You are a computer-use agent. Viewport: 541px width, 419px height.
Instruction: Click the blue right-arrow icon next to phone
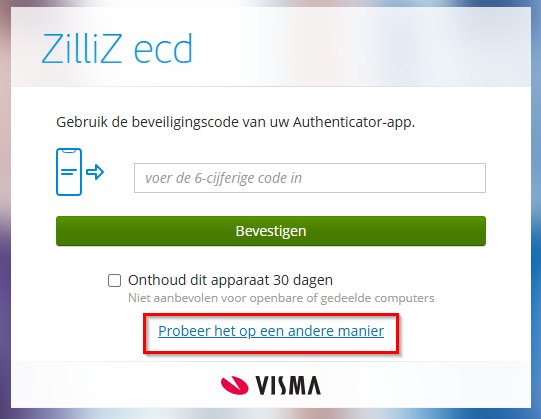tap(95, 172)
